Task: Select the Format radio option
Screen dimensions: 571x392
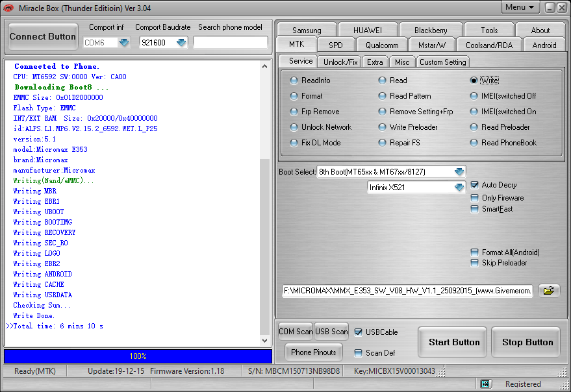Action: point(306,96)
